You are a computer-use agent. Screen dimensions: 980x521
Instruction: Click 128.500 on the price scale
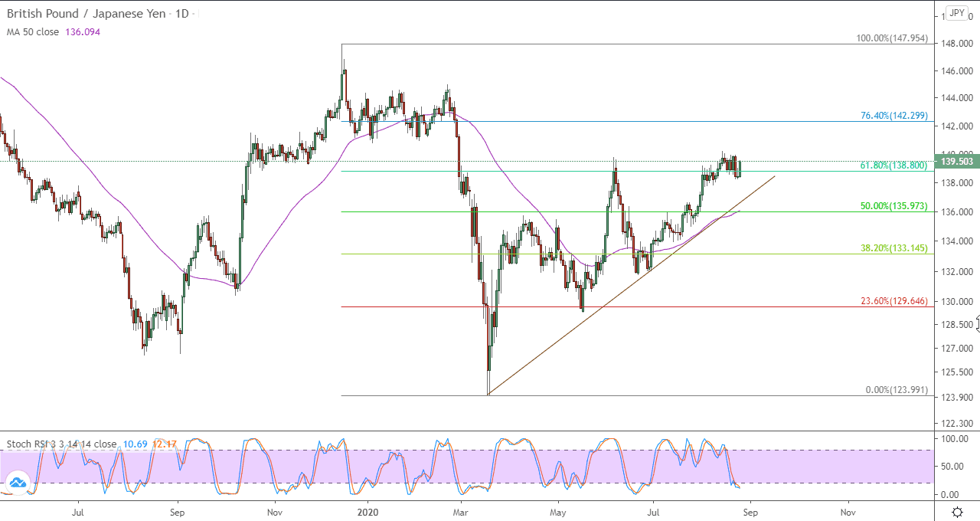(x=956, y=325)
